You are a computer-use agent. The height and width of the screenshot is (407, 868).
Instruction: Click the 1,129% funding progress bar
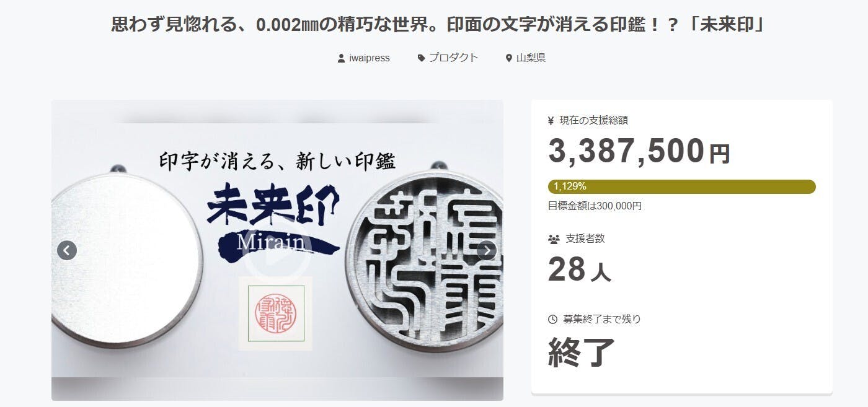pos(682,186)
